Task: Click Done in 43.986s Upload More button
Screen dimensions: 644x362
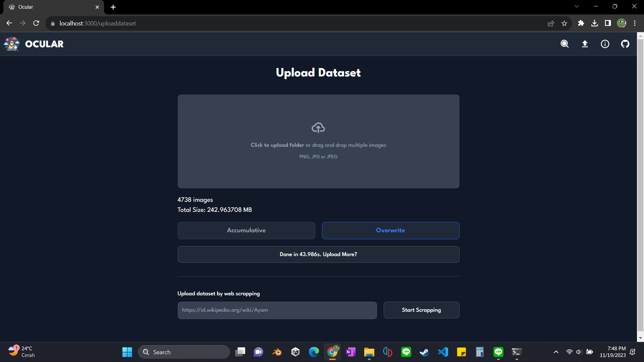Action: (x=318, y=254)
